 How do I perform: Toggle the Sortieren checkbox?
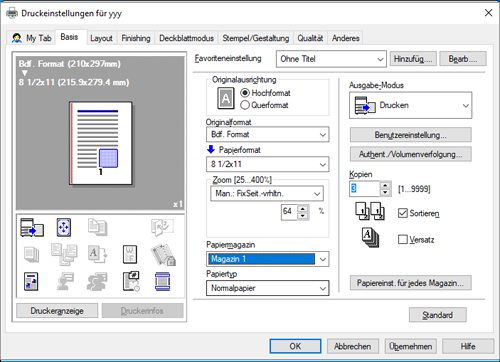pyautogui.click(x=403, y=213)
